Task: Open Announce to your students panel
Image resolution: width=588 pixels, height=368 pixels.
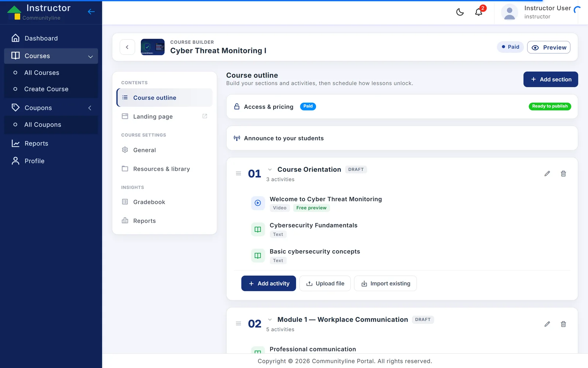Action: click(402, 138)
